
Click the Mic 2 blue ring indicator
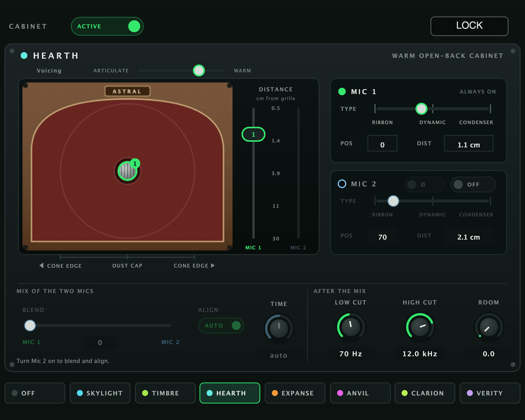click(342, 184)
